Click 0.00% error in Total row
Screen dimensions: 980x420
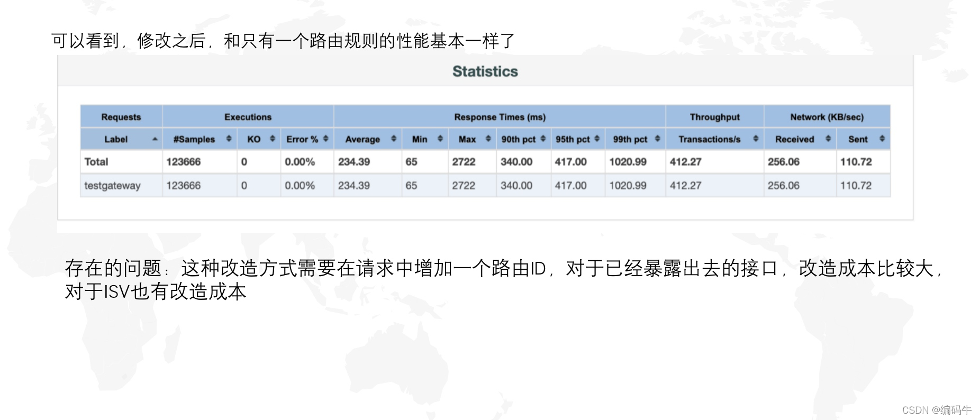pyautogui.click(x=300, y=162)
